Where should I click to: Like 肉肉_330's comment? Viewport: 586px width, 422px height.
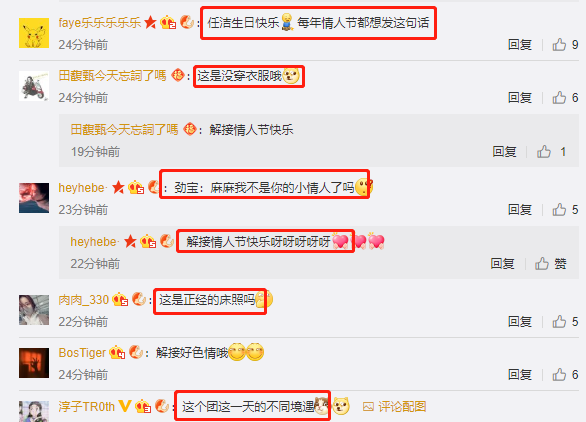(x=559, y=321)
